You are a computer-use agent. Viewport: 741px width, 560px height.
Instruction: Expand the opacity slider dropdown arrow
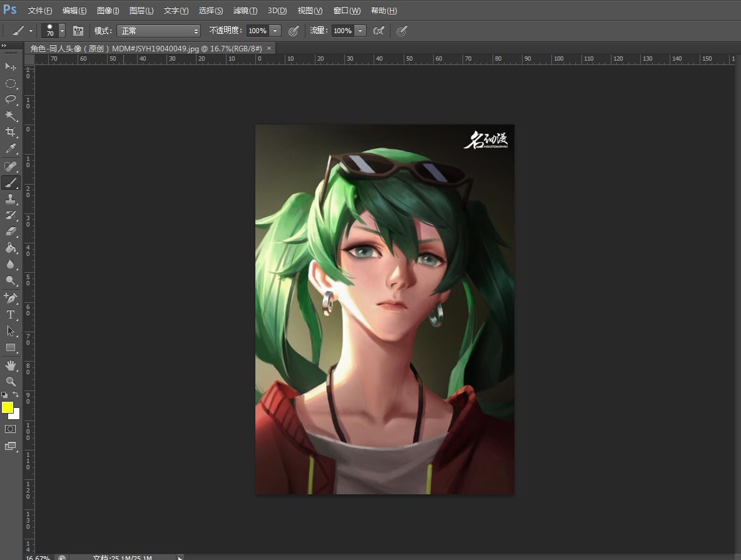click(275, 31)
